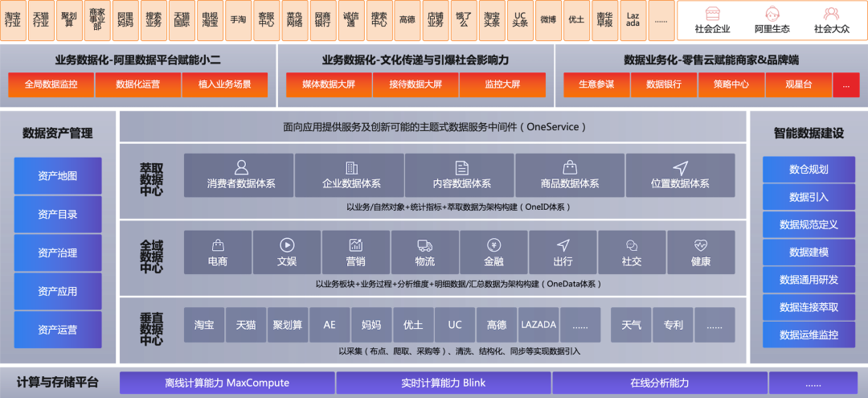
Task: Open 全局数据监控 button
Action: click(x=51, y=84)
